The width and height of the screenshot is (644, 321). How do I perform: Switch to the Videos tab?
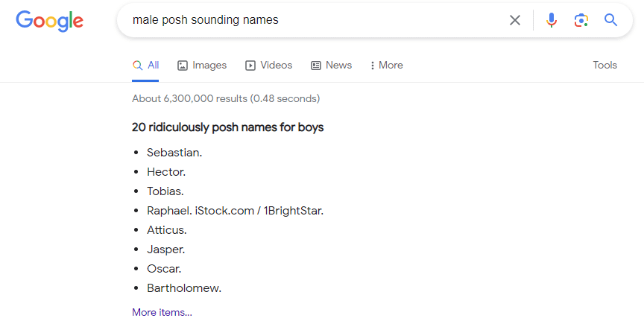tap(269, 66)
